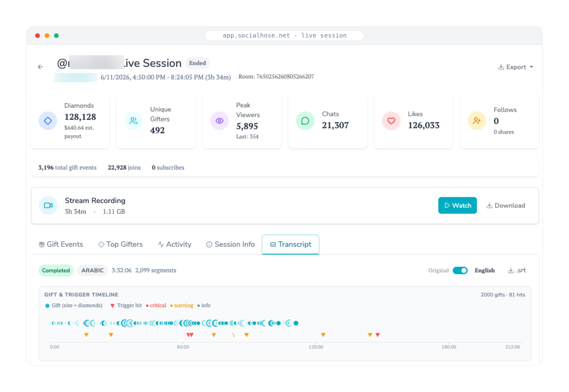Open the Top Gifters tab
This screenshot has height=392, width=569.
tap(120, 244)
